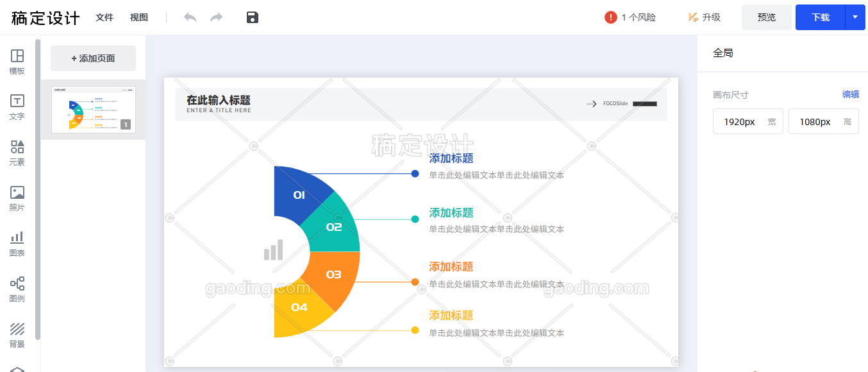Click the redo arrow

[x=217, y=17]
